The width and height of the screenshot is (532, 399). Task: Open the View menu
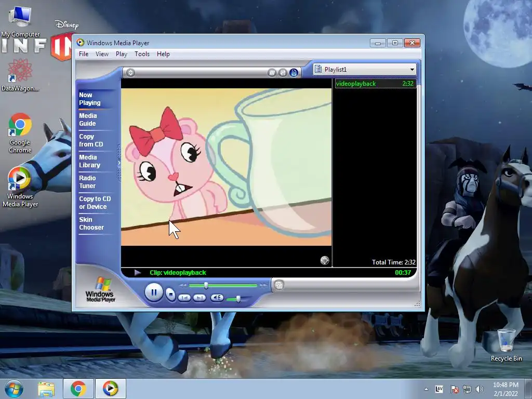pos(102,54)
